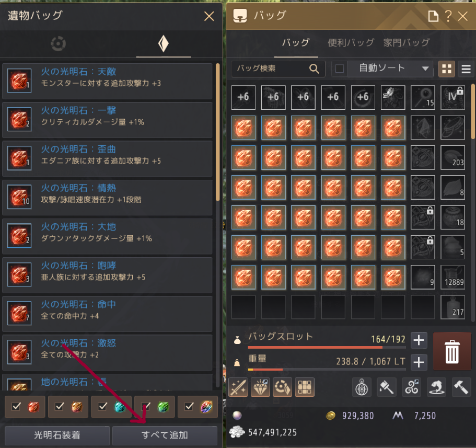Expand weight limit with the plus button

pos(419,362)
